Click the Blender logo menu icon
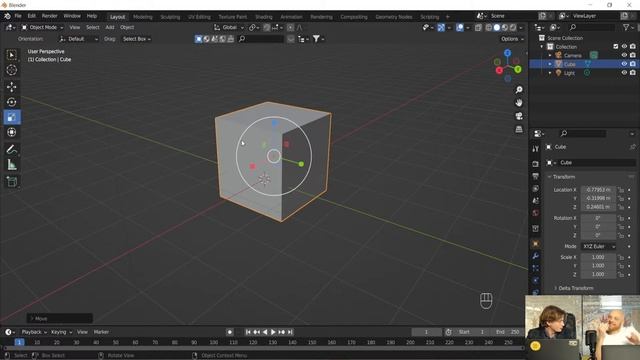Image resolution: width=640 pixels, height=360 pixels. coord(7,16)
